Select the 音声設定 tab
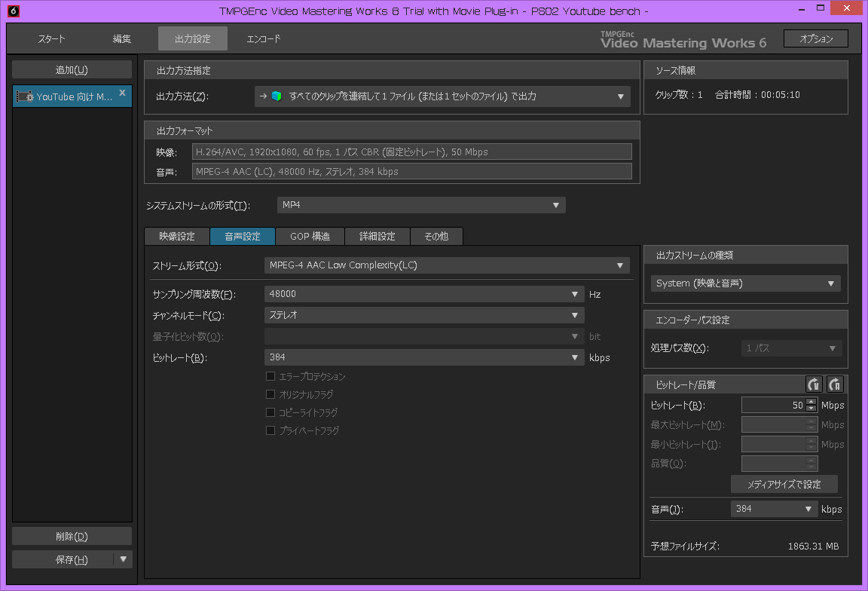Screen dimensions: 868x591 pyautogui.click(x=243, y=237)
